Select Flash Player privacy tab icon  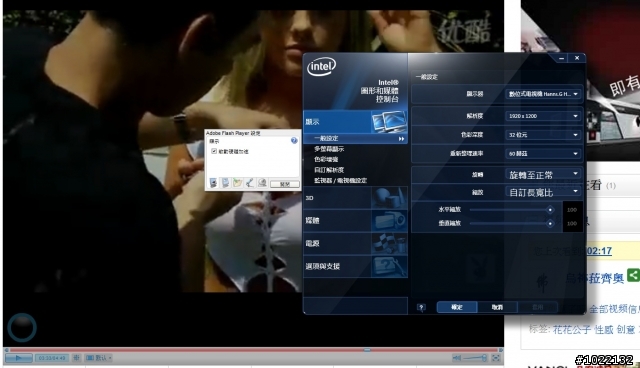[x=225, y=183]
